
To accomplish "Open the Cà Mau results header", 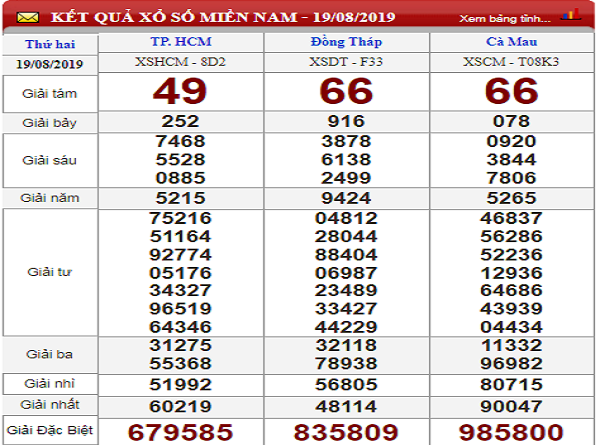I will (x=510, y=43).
